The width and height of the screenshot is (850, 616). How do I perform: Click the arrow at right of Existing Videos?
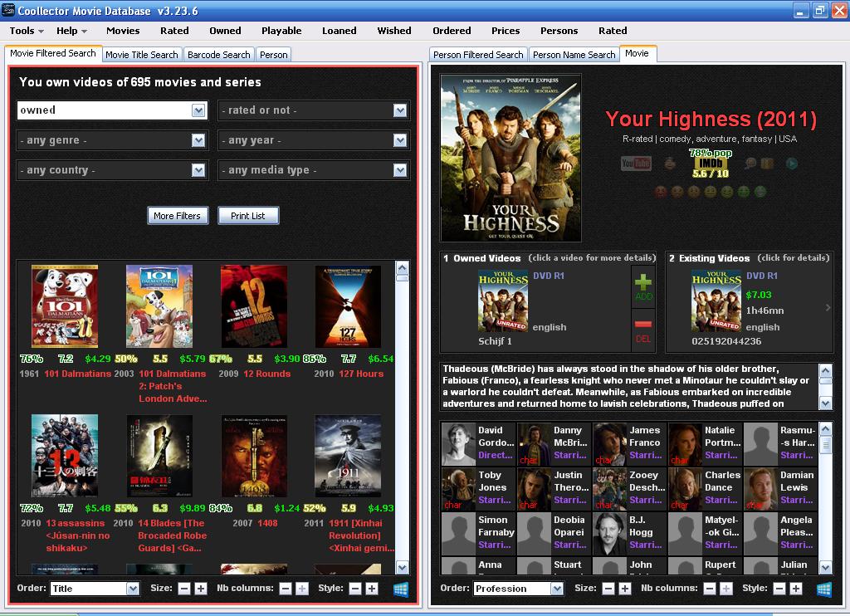pyautogui.click(x=828, y=307)
